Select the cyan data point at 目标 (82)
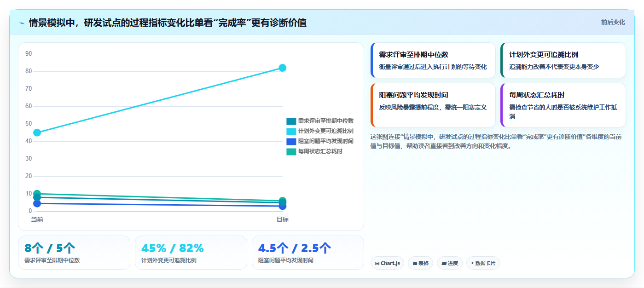Screen dimensions: 644x288 pos(283,68)
